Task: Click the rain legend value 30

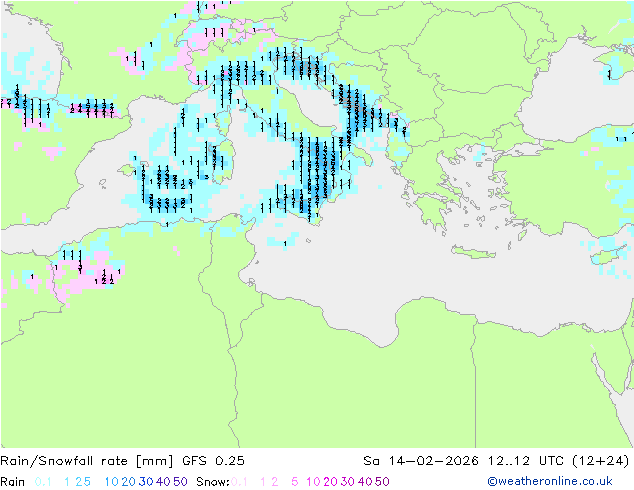Action: point(146,482)
